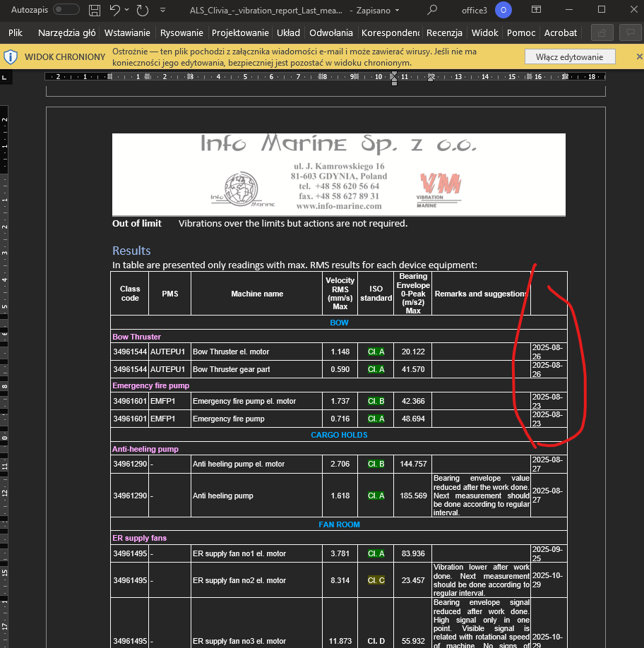This screenshot has height=648, width=644.
Task: Open the Plik menu
Action: coord(16,32)
